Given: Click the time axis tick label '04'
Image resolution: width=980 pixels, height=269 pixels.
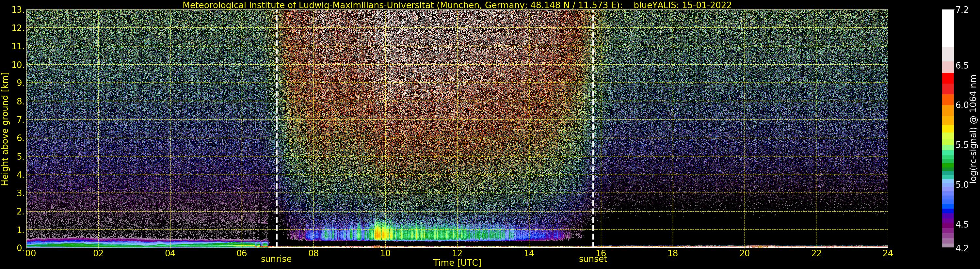Looking at the screenshot, I should click(x=170, y=253).
